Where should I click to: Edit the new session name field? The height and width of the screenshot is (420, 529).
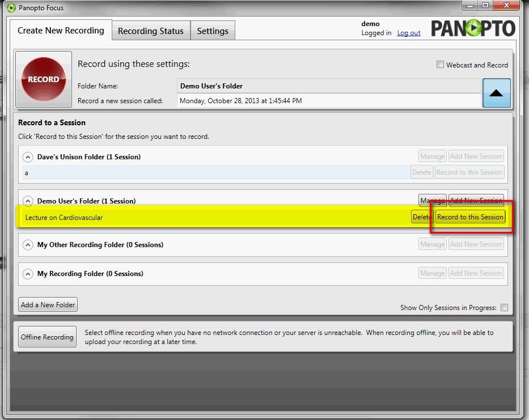point(329,100)
